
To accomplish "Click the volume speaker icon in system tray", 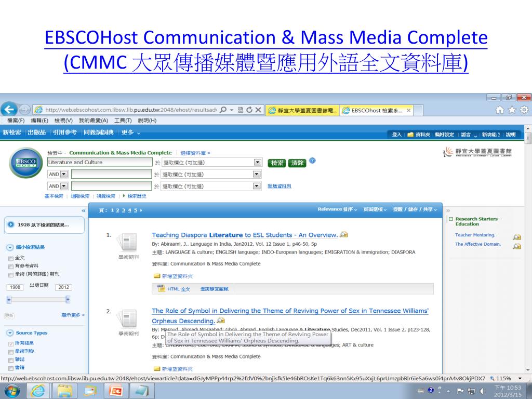I will (x=482, y=391).
